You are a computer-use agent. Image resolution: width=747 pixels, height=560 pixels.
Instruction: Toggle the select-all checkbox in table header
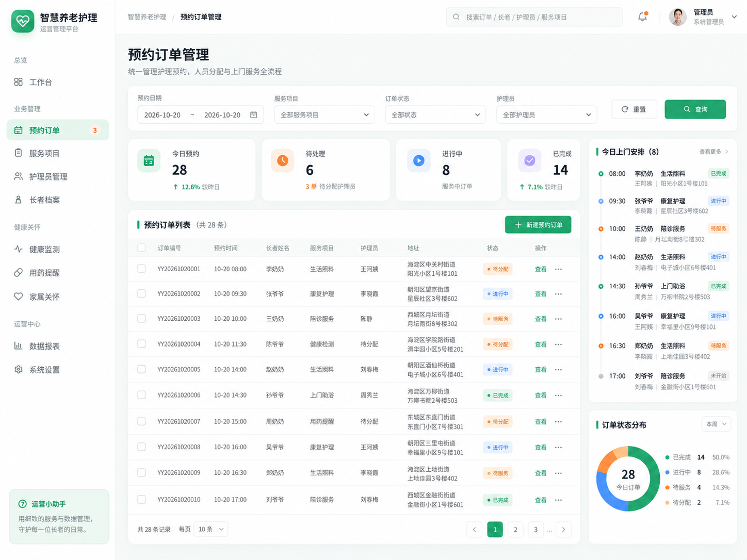click(141, 248)
